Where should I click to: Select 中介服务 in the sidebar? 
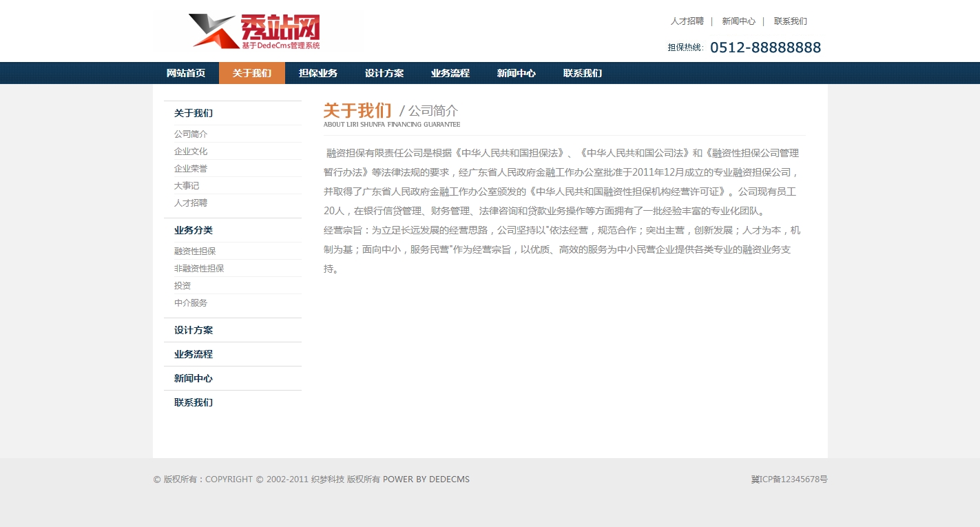(x=191, y=303)
